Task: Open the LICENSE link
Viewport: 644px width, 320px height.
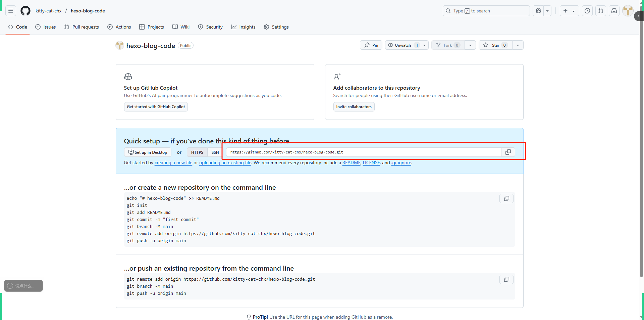Action: (371, 163)
